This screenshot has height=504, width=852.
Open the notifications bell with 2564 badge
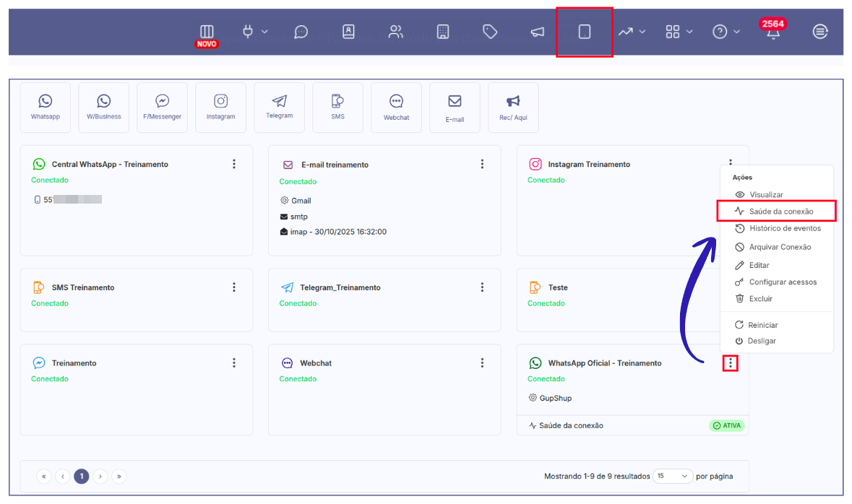click(773, 33)
